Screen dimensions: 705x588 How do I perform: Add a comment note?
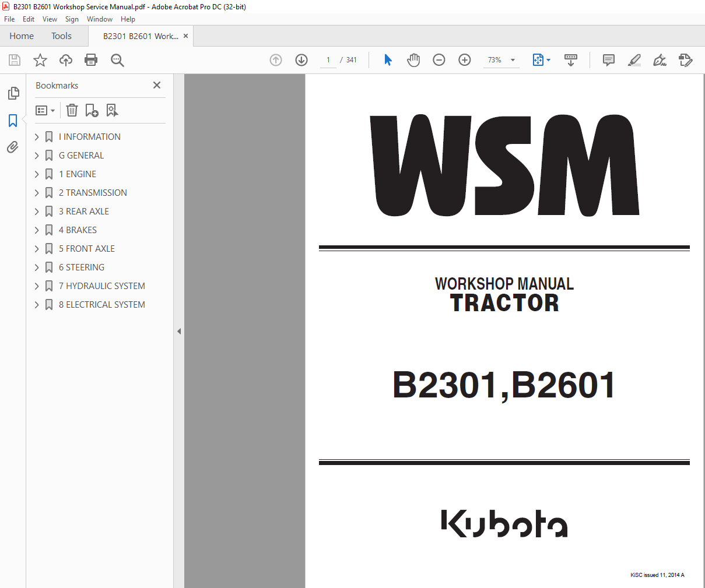pos(609,60)
